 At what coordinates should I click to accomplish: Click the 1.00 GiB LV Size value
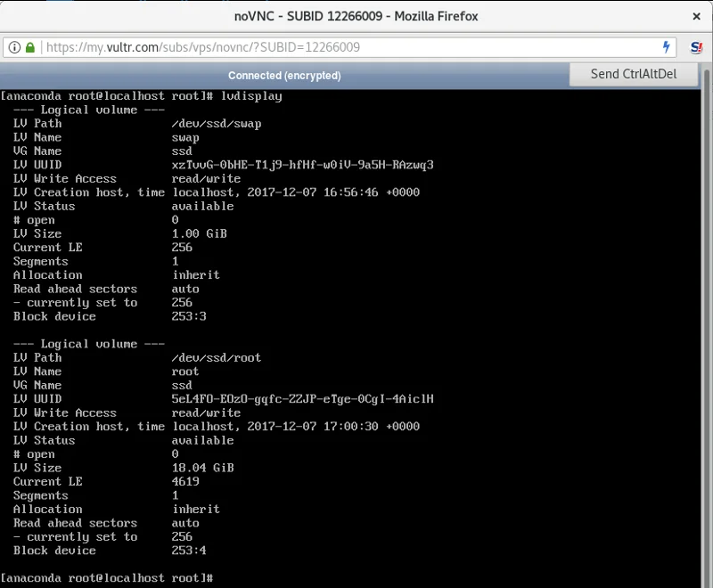[199, 233]
